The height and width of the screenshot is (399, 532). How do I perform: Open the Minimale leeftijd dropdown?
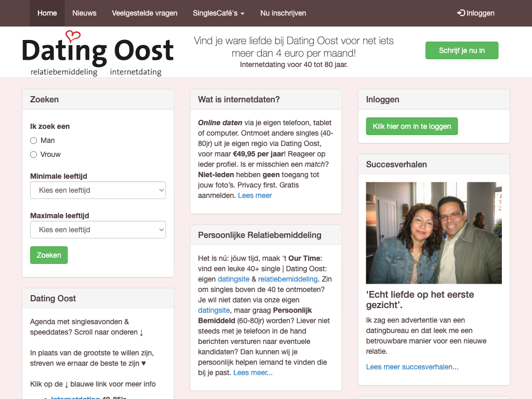(x=98, y=190)
